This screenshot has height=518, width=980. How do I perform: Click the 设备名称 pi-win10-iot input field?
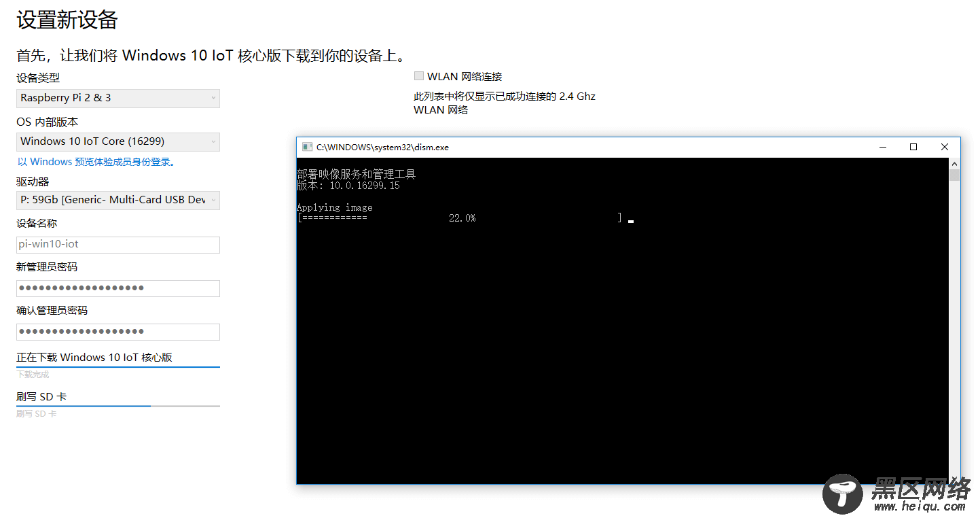click(x=118, y=245)
